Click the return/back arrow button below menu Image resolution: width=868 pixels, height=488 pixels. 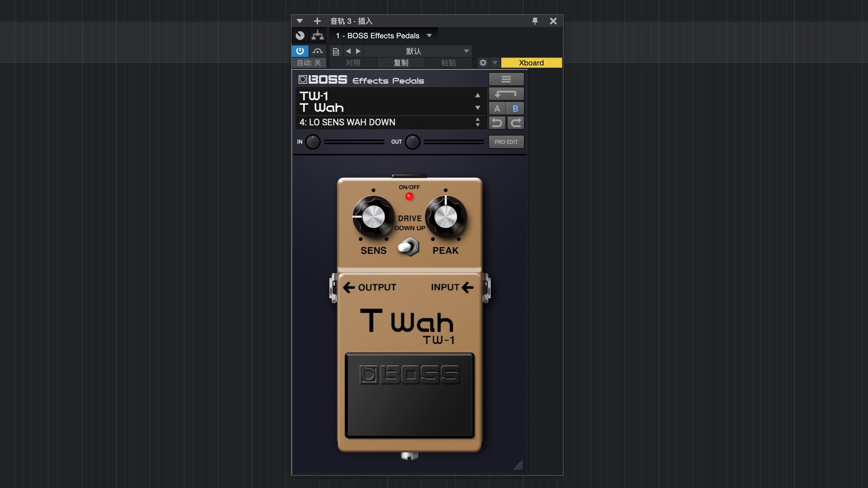[x=506, y=94]
